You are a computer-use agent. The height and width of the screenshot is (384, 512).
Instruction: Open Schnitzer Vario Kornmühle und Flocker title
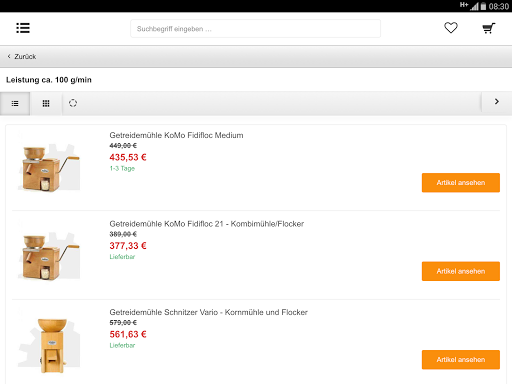point(208,312)
